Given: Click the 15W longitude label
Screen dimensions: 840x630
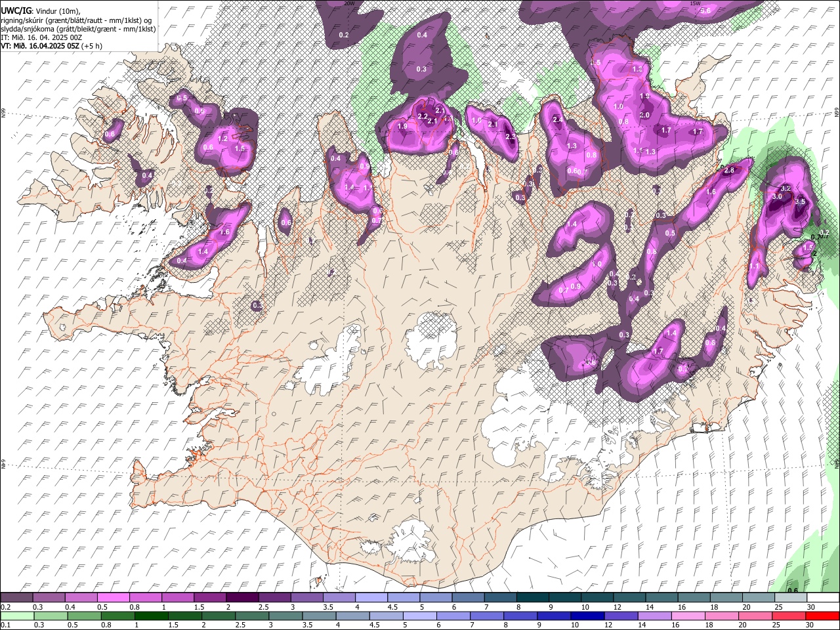Looking at the screenshot, I should point(695,3).
